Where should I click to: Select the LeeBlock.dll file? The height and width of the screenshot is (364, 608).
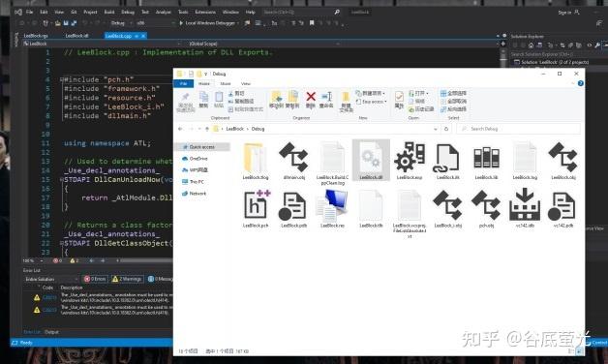371,160
